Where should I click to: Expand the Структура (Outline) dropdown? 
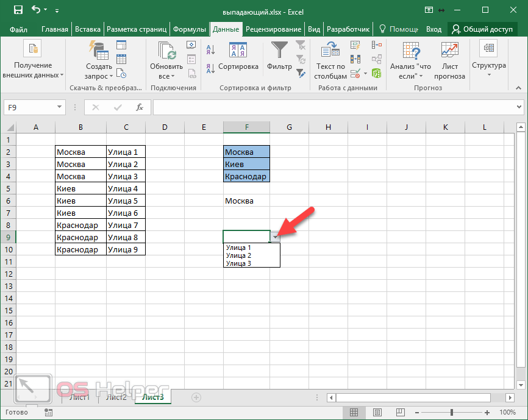[x=488, y=75]
